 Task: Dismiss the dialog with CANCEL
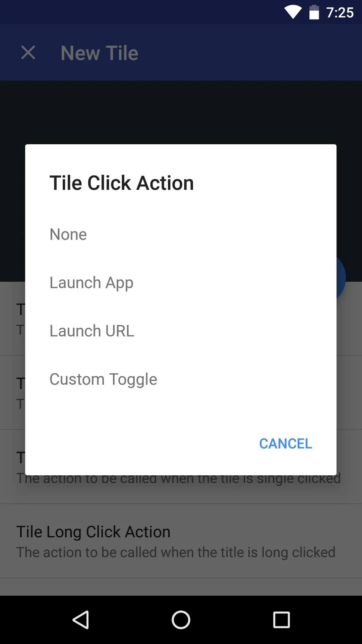click(286, 443)
